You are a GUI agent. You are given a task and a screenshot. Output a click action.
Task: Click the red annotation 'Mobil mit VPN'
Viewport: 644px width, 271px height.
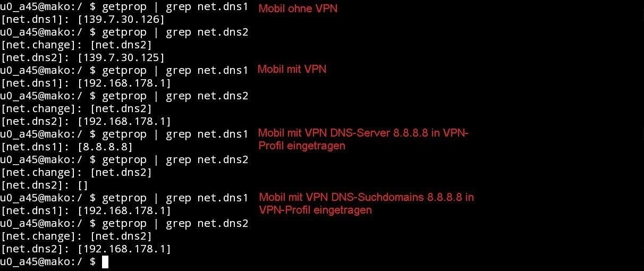tap(292, 69)
